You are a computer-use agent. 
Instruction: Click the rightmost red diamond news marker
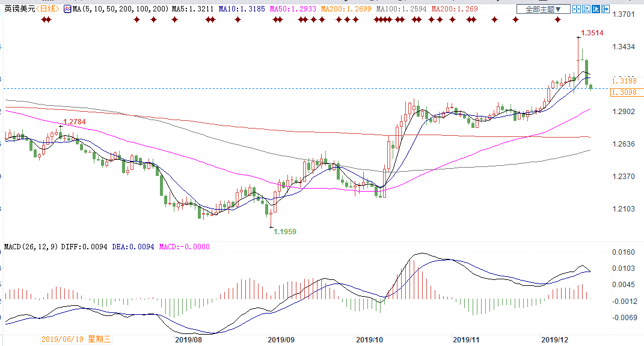557,19
